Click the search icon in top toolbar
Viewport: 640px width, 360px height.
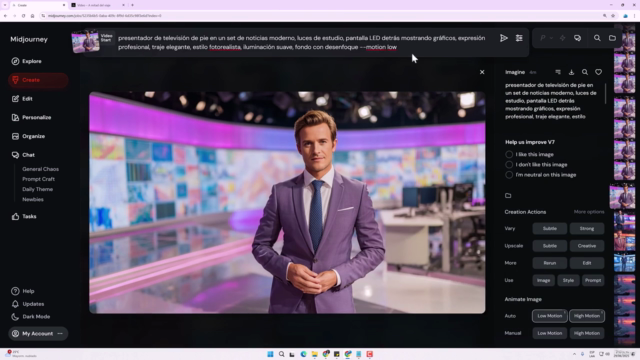point(597,38)
